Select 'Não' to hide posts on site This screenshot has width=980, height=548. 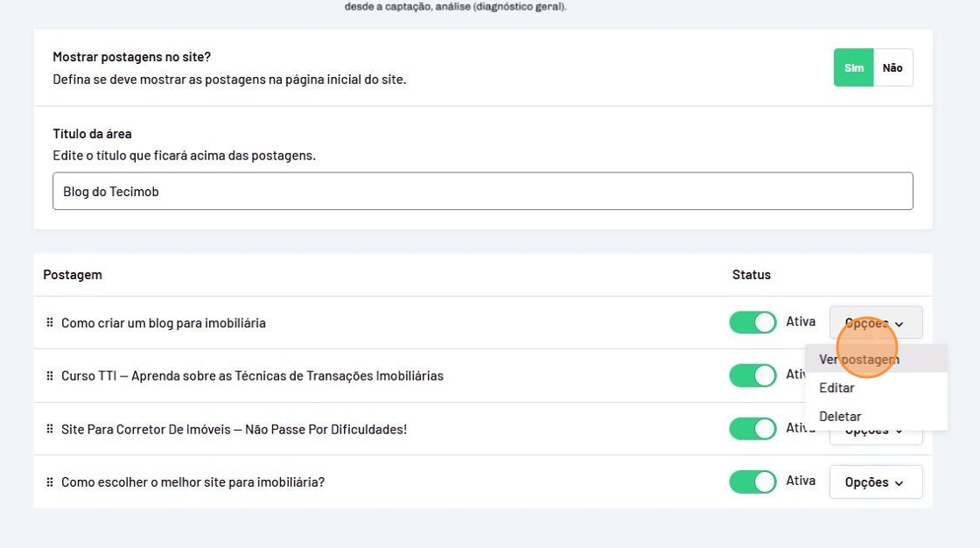point(892,67)
